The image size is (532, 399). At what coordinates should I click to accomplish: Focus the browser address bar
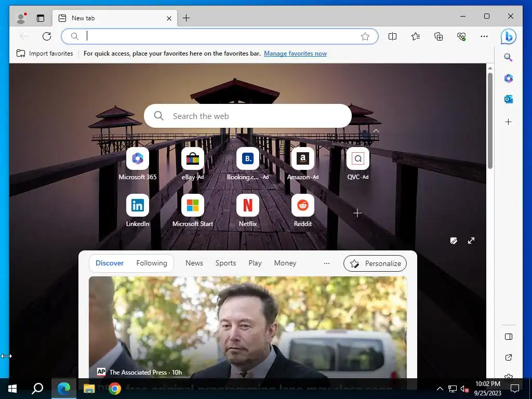[219, 36]
